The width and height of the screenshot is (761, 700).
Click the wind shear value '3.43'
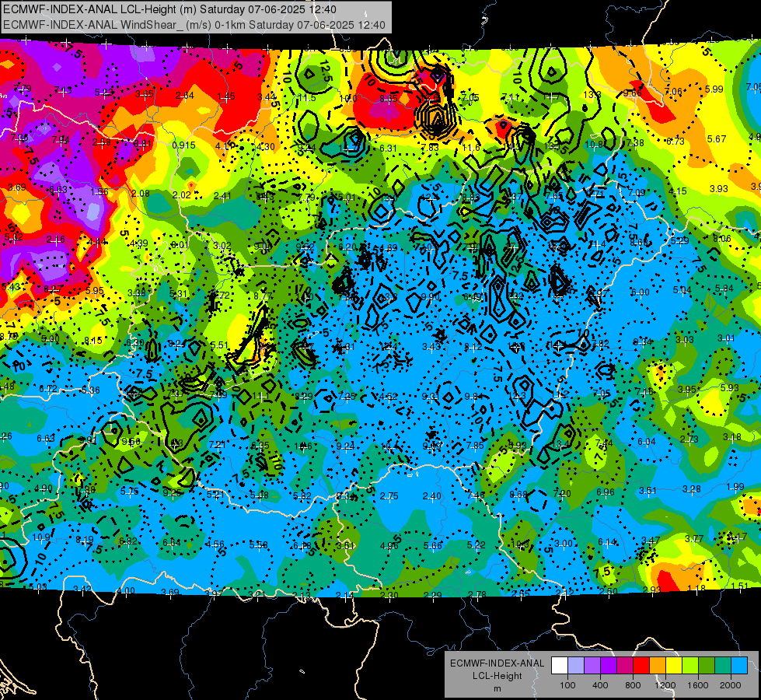tap(431, 347)
